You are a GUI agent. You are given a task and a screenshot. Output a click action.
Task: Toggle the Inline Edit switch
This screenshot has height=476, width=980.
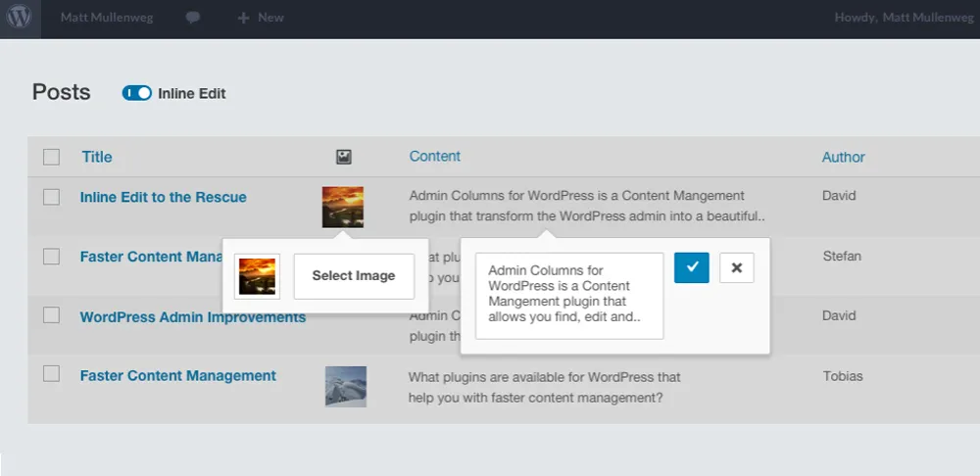(137, 93)
